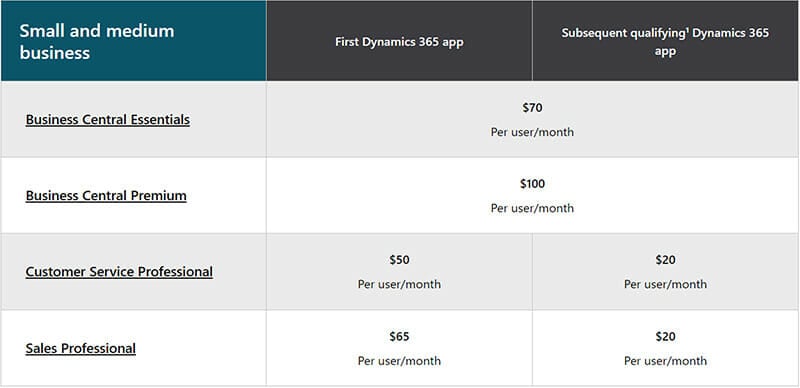Open the Sales Professional link
The image size is (800, 388).
point(81,349)
